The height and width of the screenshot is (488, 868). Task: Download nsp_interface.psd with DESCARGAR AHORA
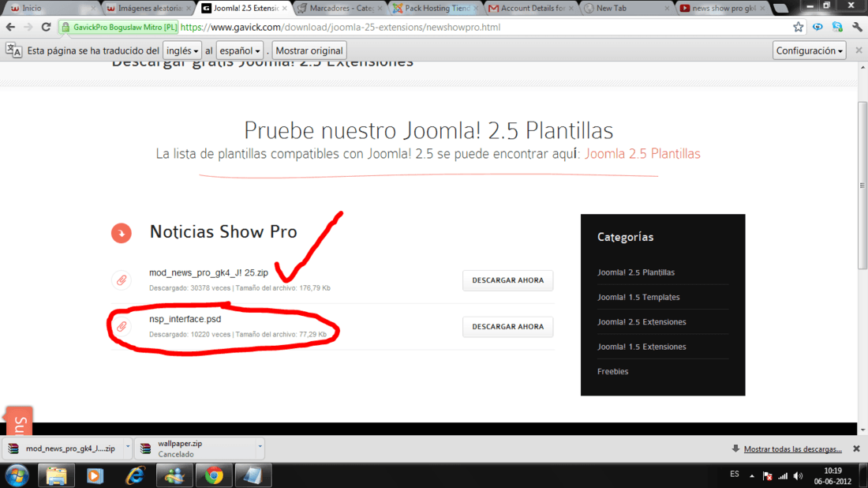point(507,327)
